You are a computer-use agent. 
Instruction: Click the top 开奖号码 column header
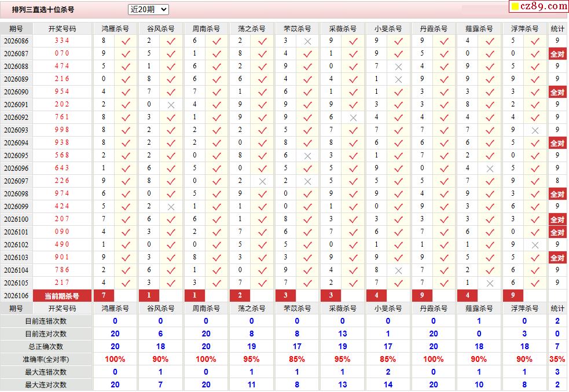click(x=62, y=29)
